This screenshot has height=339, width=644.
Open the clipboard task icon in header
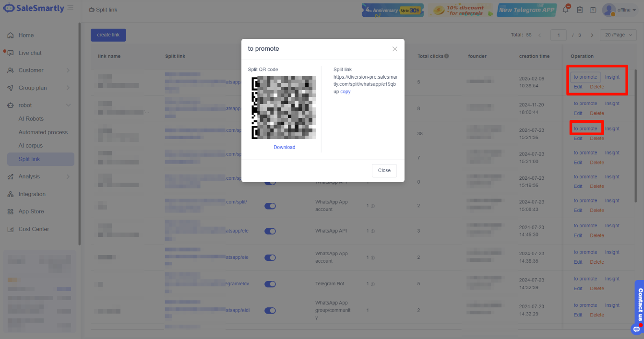[x=580, y=10]
